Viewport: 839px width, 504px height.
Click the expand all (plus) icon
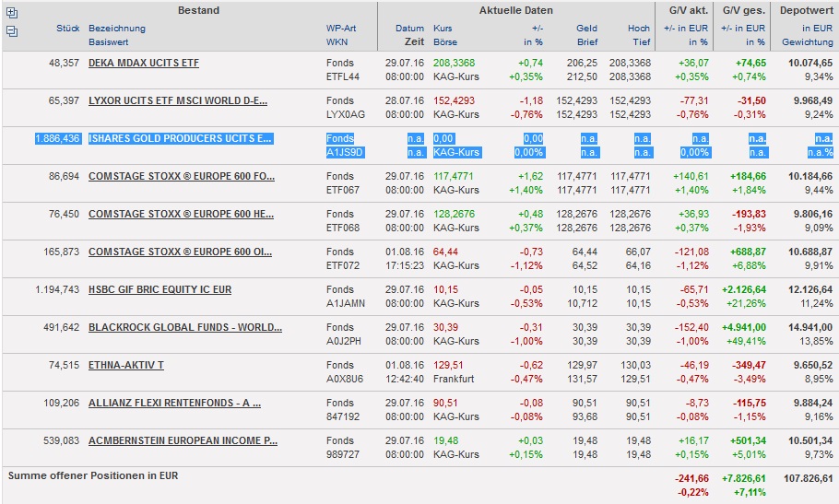12,13
